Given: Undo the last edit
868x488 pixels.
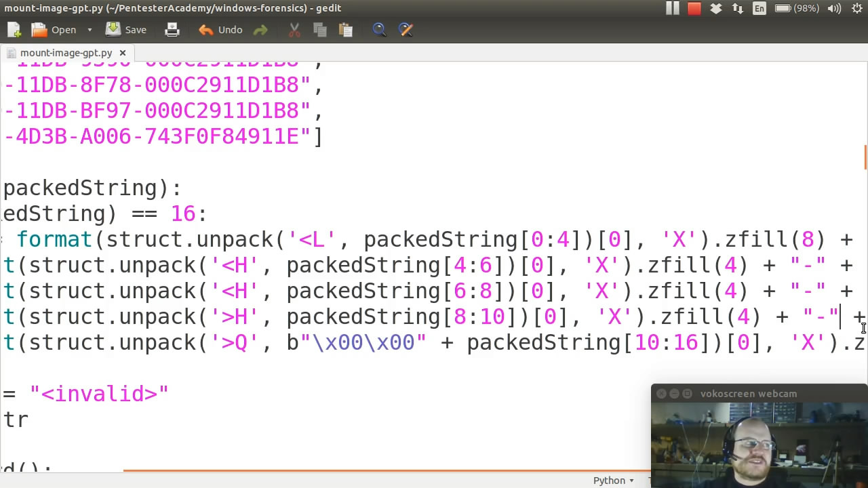Looking at the screenshot, I should (x=220, y=30).
